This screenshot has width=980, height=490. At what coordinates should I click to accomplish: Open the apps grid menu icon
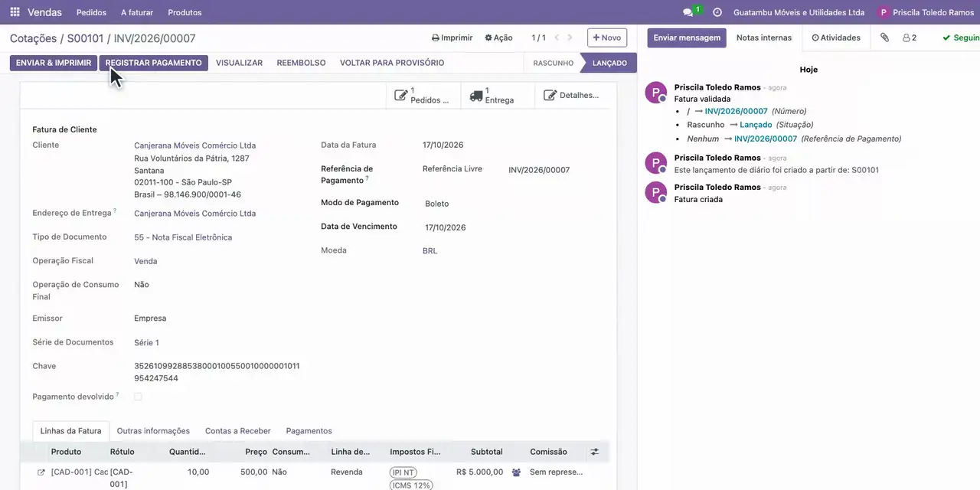pos(15,12)
